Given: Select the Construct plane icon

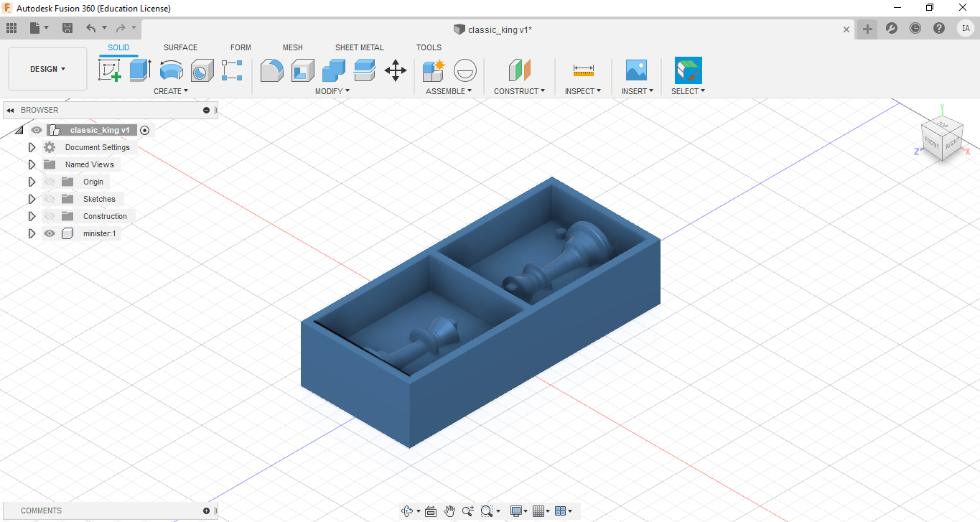Looking at the screenshot, I should tap(519, 70).
